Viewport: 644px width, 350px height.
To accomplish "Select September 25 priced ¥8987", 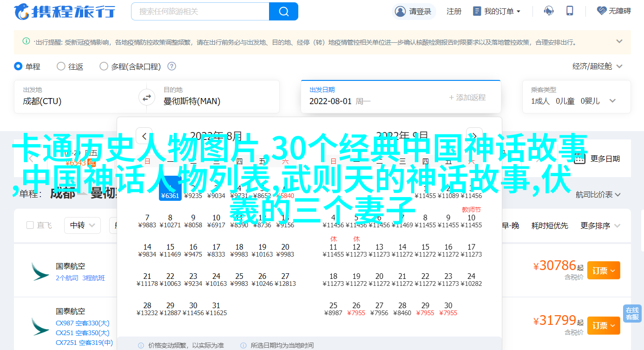I will click(x=333, y=309).
